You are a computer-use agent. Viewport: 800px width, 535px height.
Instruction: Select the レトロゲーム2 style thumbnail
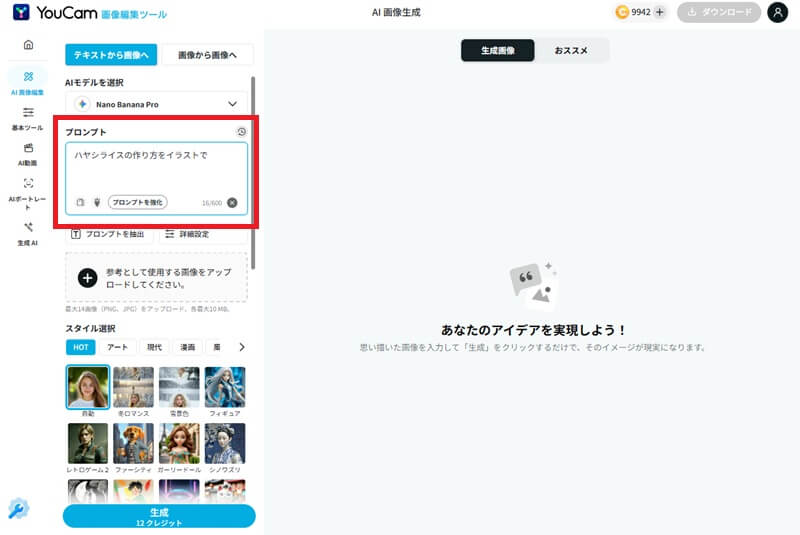tap(88, 443)
